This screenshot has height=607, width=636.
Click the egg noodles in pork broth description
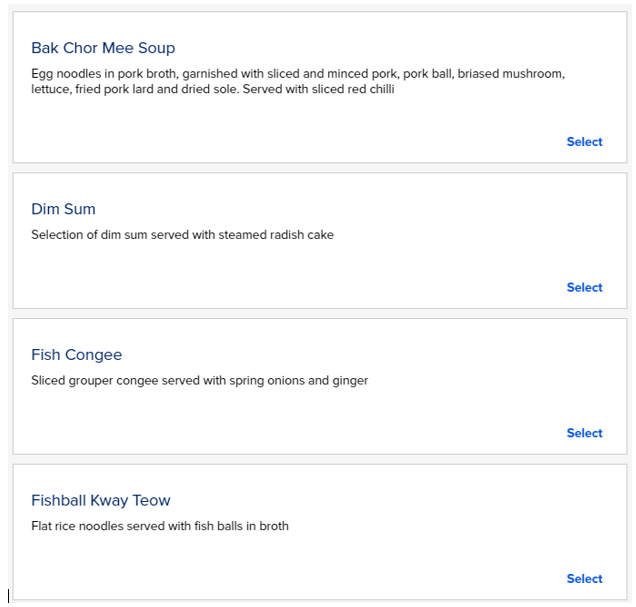pos(298,74)
